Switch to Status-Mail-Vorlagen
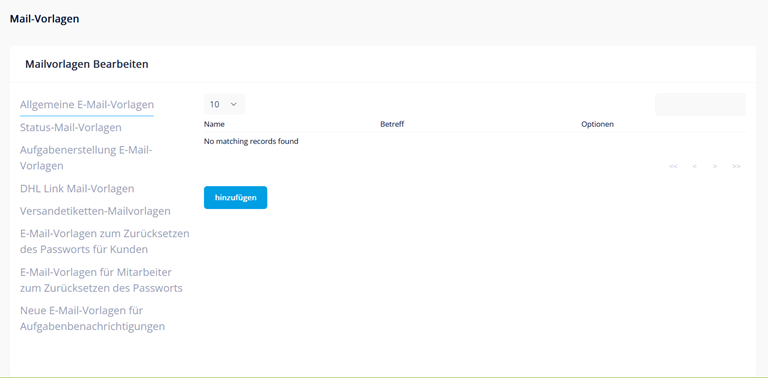Viewport: 768px width, 378px height. 71,127
